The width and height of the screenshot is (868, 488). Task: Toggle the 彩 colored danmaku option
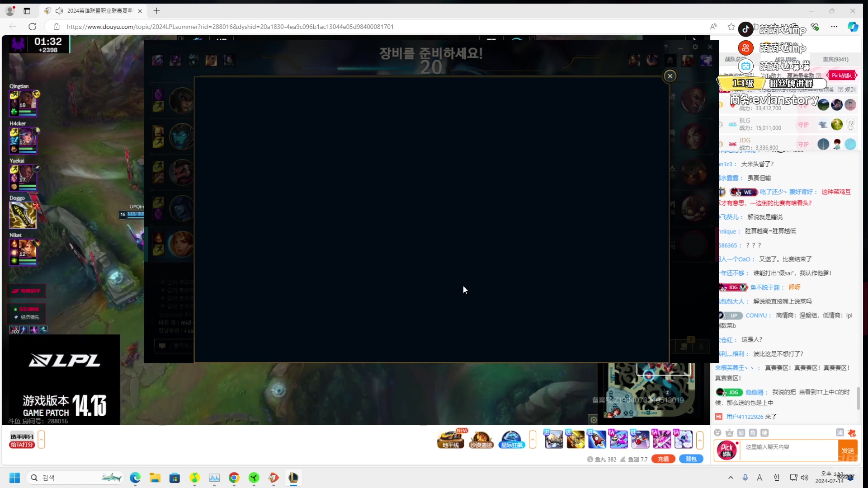(741, 433)
